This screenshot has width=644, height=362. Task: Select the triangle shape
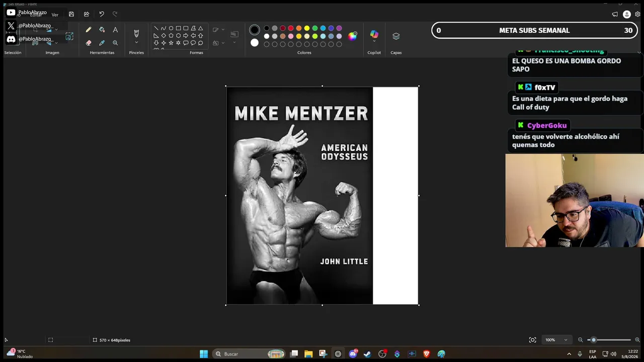pyautogui.click(x=201, y=28)
